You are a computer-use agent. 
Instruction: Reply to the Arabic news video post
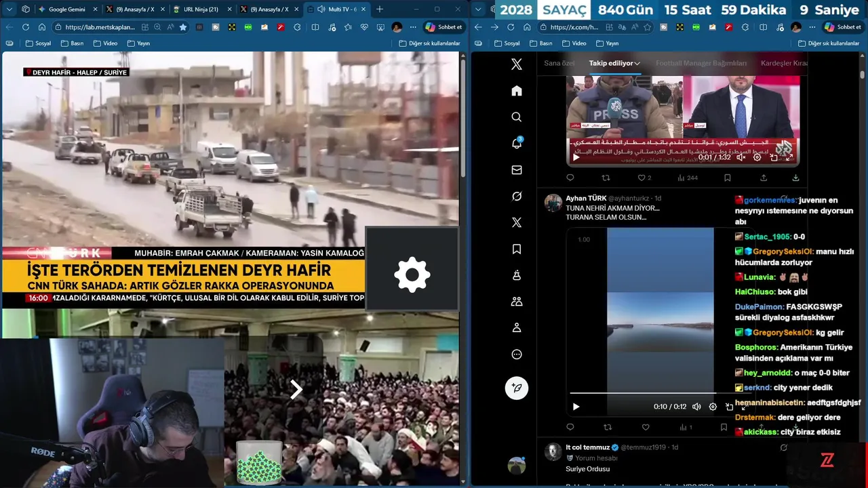pyautogui.click(x=570, y=178)
